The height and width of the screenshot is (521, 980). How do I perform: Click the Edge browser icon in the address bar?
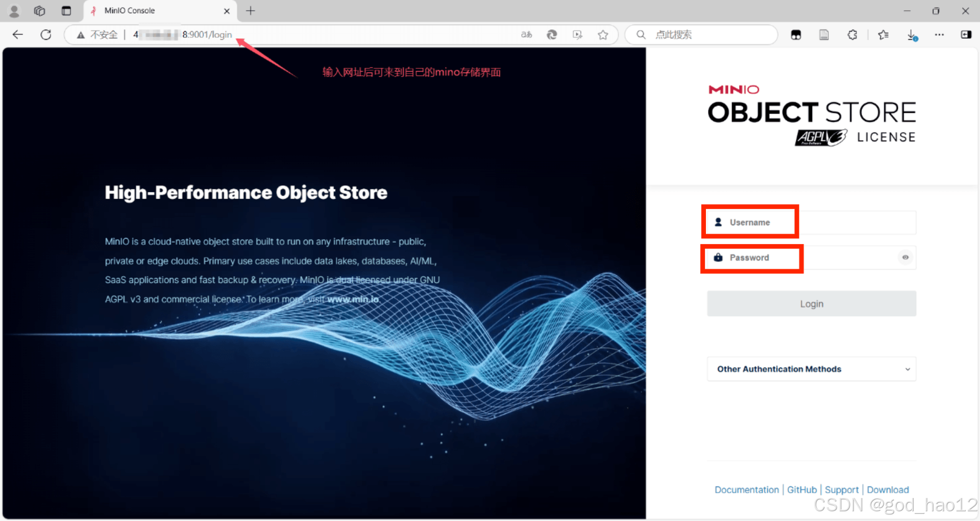[552, 35]
